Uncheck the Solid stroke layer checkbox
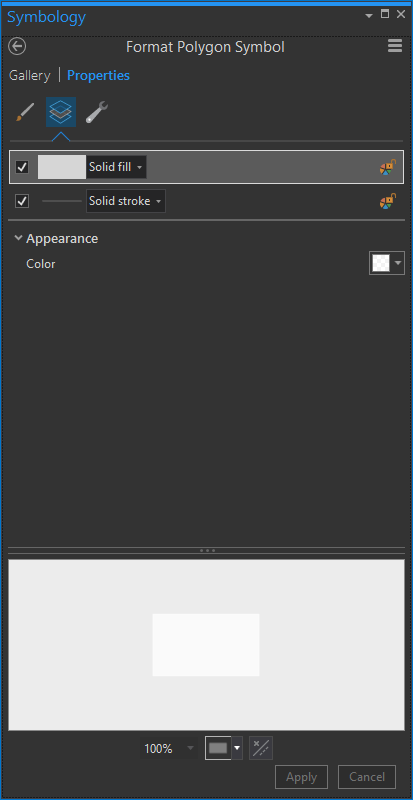413x800 pixels. [22, 201]
